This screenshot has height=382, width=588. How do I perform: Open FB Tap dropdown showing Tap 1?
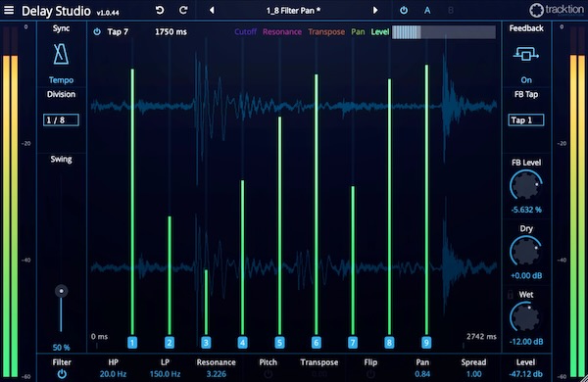[x=525, y=119]
